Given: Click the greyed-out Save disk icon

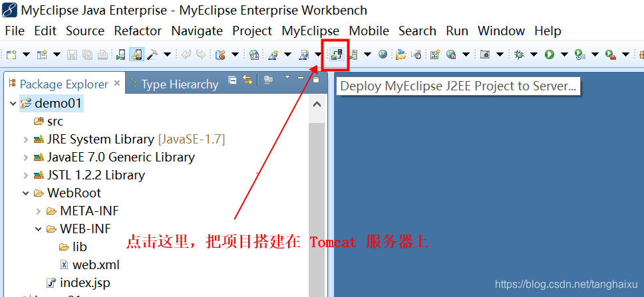Looking at the screenshot, I should [72, 54].
